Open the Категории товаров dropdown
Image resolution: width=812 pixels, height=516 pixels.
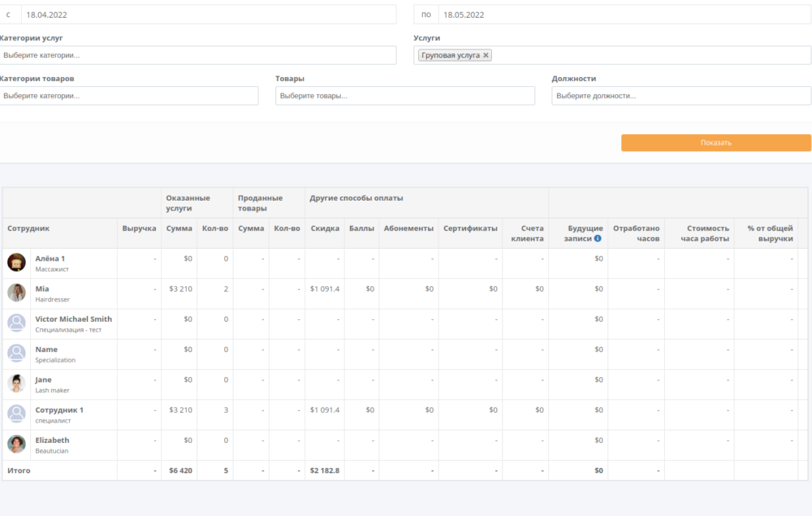tap(129, 96)
